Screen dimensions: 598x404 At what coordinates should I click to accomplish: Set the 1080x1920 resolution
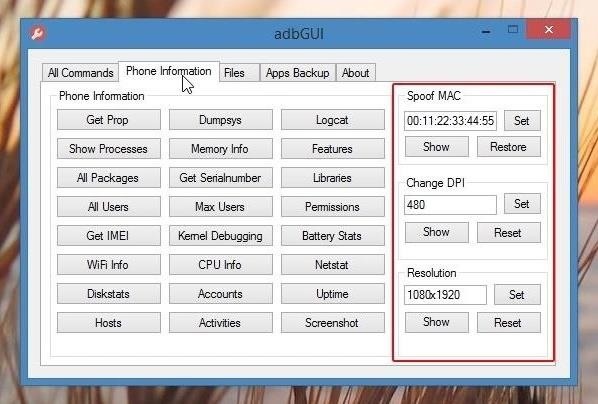click(x=517, y=295)
